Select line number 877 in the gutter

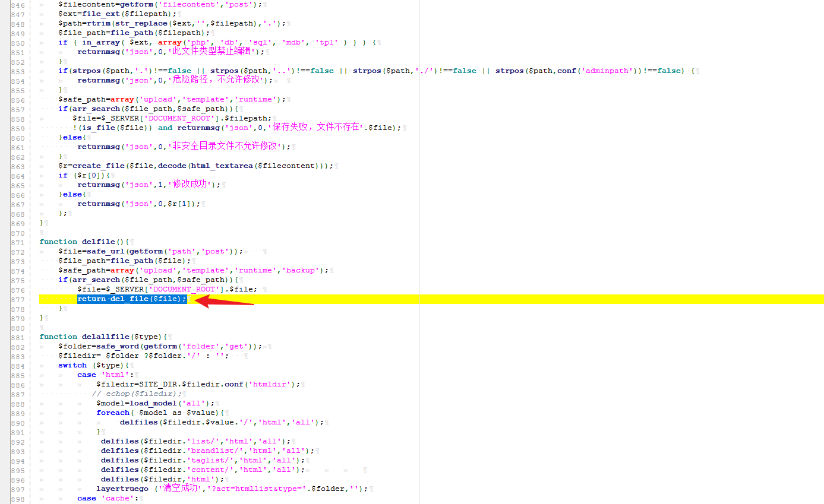tap(18, 299)
